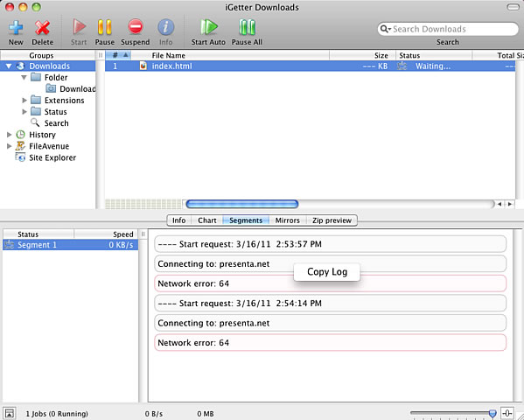Click the speed limit slider handle
Image resolution: width=524 pixels, height=420 pixels.
pyautogui.click(x=493, y=414)
